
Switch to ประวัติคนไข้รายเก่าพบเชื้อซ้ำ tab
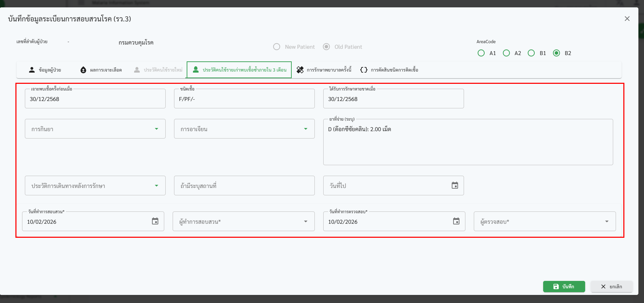[240, 70]
